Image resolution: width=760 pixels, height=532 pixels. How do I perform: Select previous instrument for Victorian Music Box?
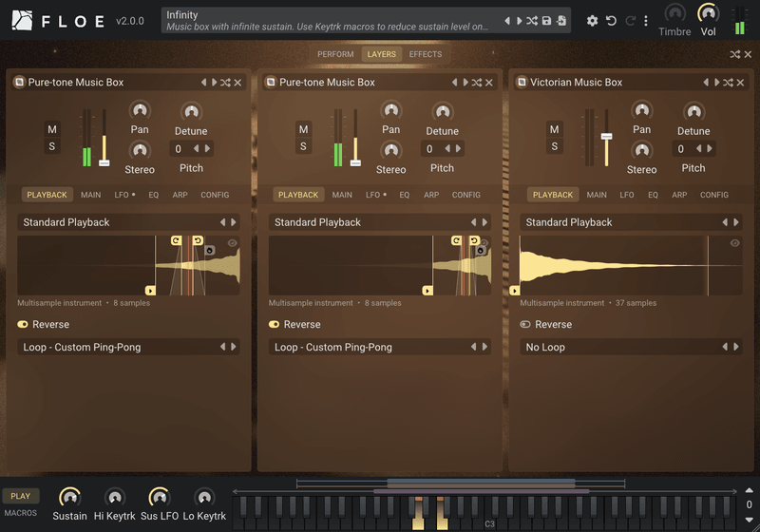[706, 83]
